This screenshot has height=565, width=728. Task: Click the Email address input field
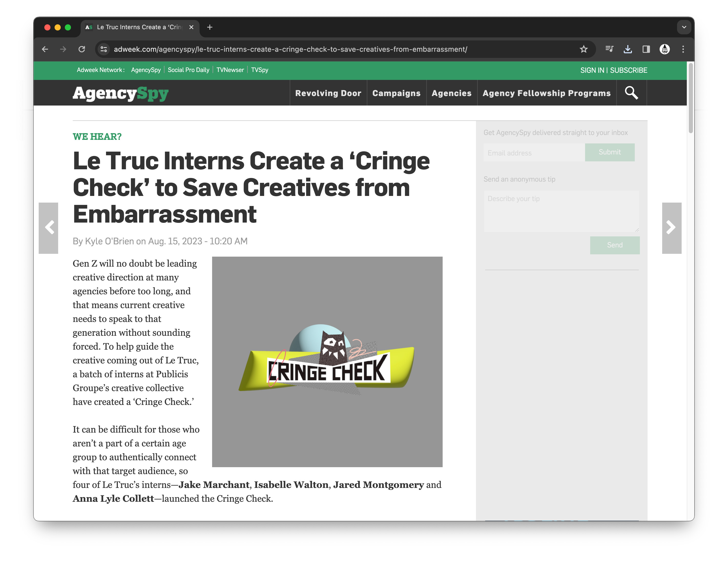coord(534,153)
